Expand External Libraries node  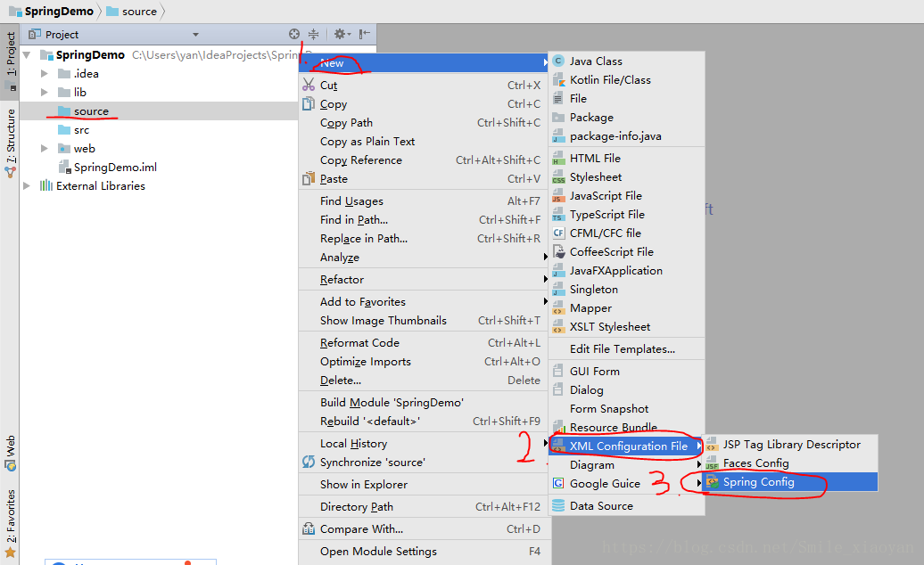pyautogui.click(x=27, y=185)
